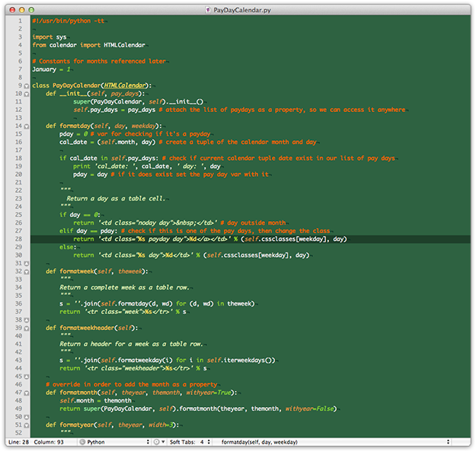This screenshot has height=452, width=476.
Task: Click docstring 'Return a header for a week'
Action: [x=131, y=344]
